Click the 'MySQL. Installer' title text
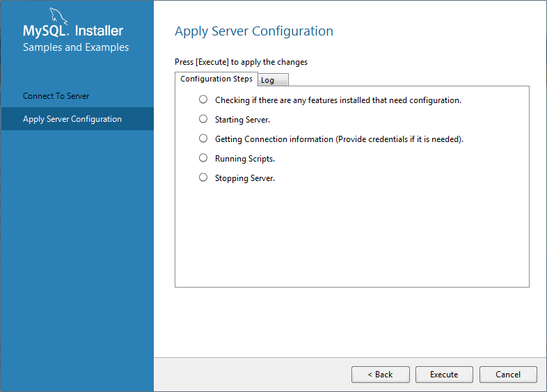 click(x=73, y=31)
